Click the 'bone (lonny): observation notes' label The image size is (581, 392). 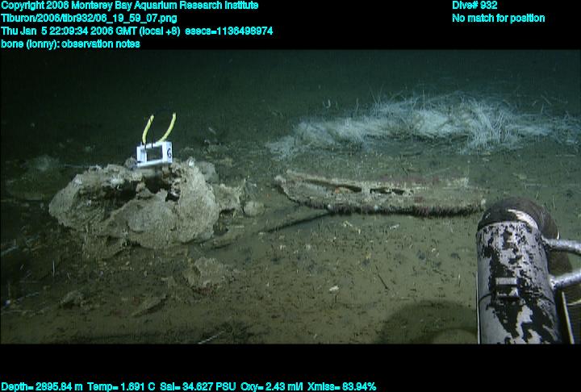coord(71,44)
